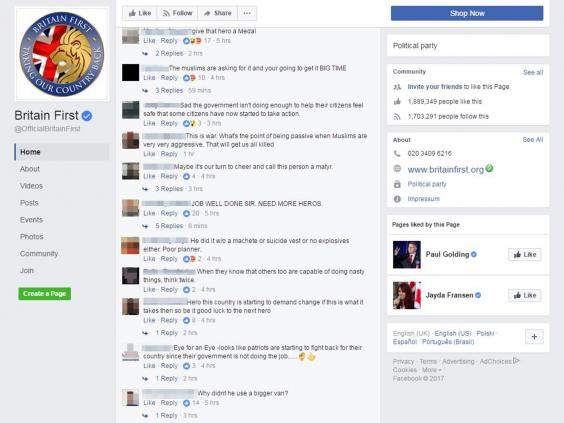564x423 pixels.
Task: Click See all link in Community panel
Action: (533, 72)
